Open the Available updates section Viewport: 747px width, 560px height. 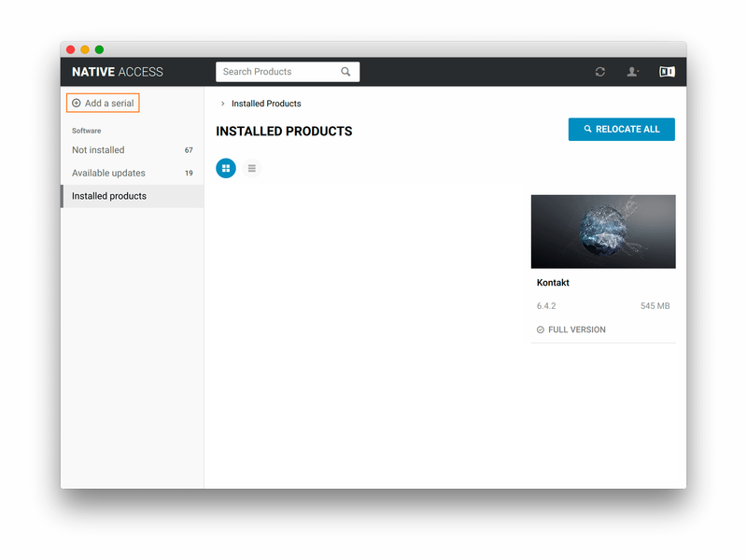click(133, 173)
